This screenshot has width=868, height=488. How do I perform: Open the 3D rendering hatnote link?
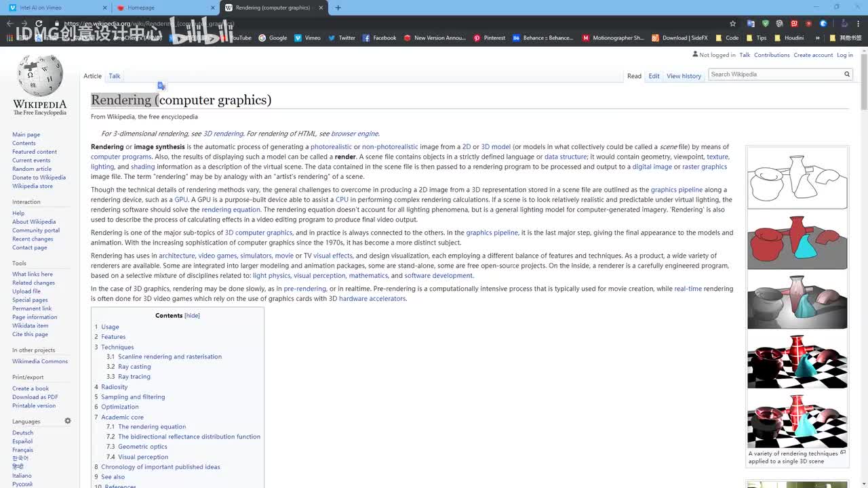[x=223, y=134]
